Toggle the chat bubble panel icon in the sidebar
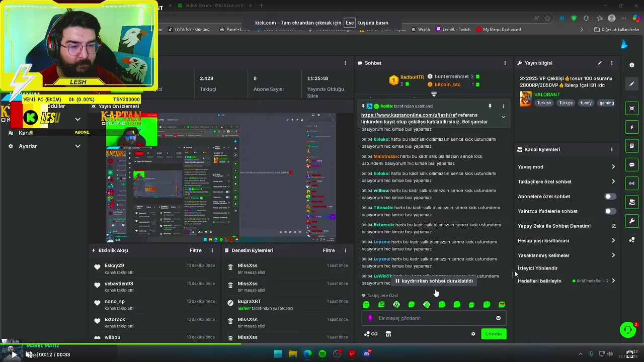Screen dimensions: 644x362 click(632, 165)
